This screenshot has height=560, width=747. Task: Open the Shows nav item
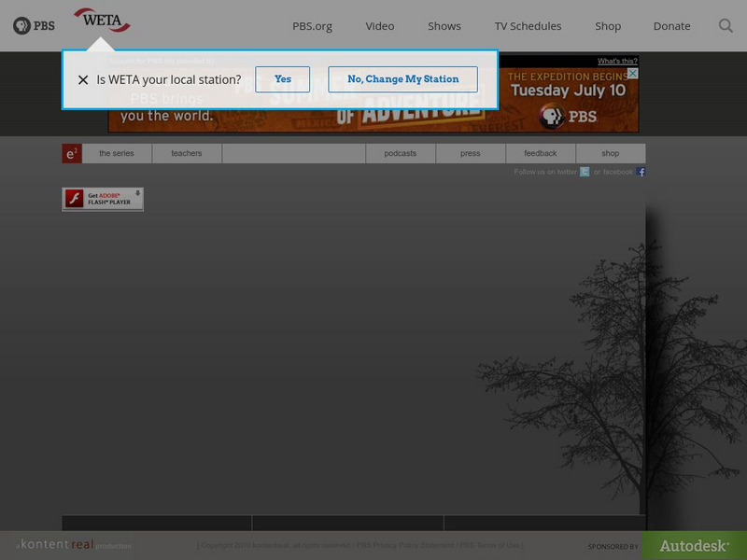tap(444, 26)
